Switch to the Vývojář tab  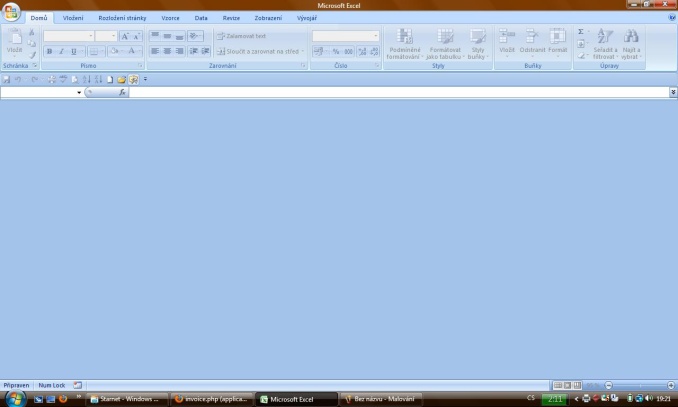pyautogui.click(x=307, y=18)
